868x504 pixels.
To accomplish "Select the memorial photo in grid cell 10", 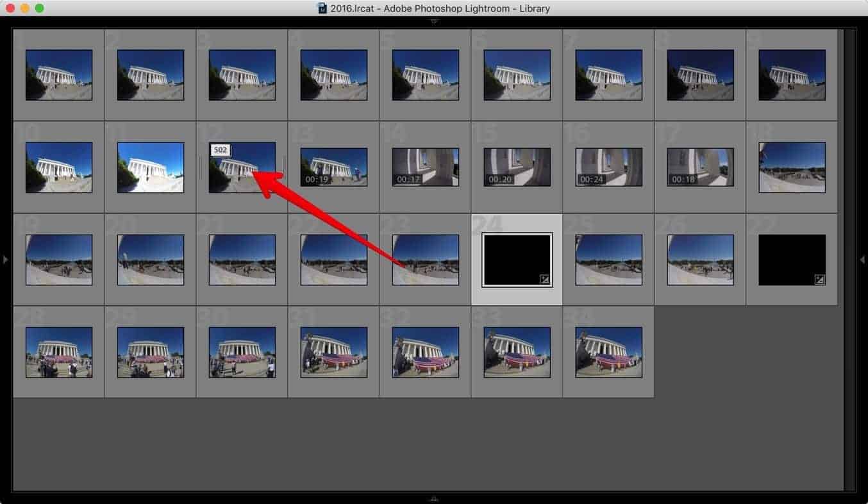I will (x=59, y=167).
